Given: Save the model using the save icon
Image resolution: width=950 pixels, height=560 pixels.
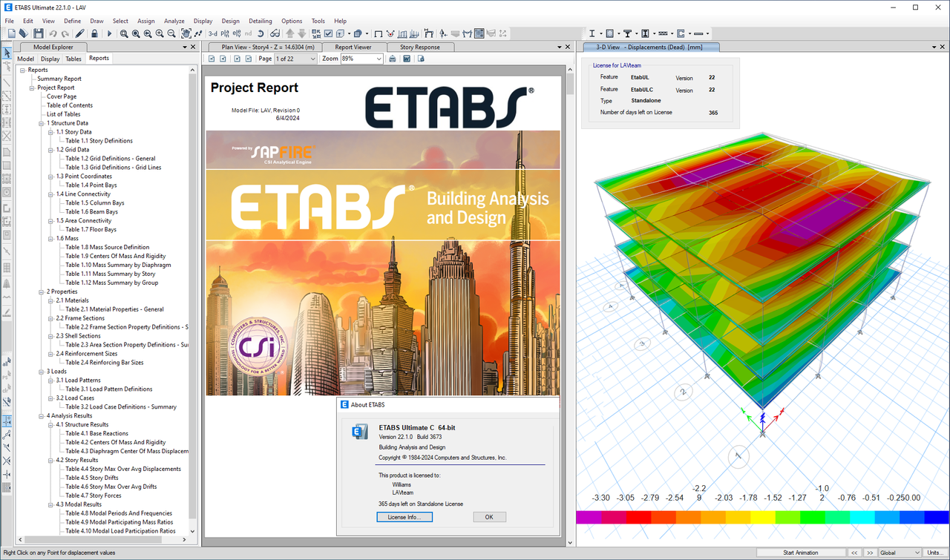Looking at the screenshot, I should (39, 33).
